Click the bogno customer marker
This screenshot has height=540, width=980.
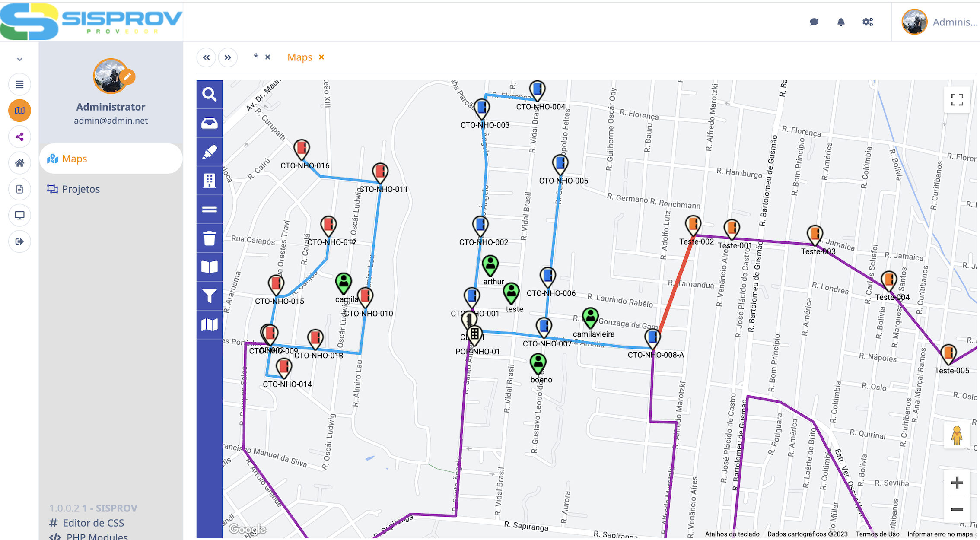click(538, 364)
